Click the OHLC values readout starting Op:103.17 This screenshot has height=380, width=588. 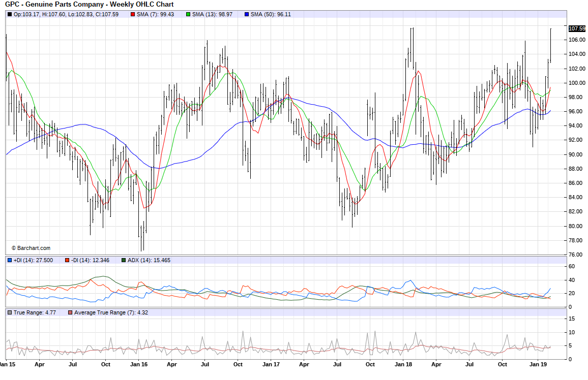tap(66, 14)
